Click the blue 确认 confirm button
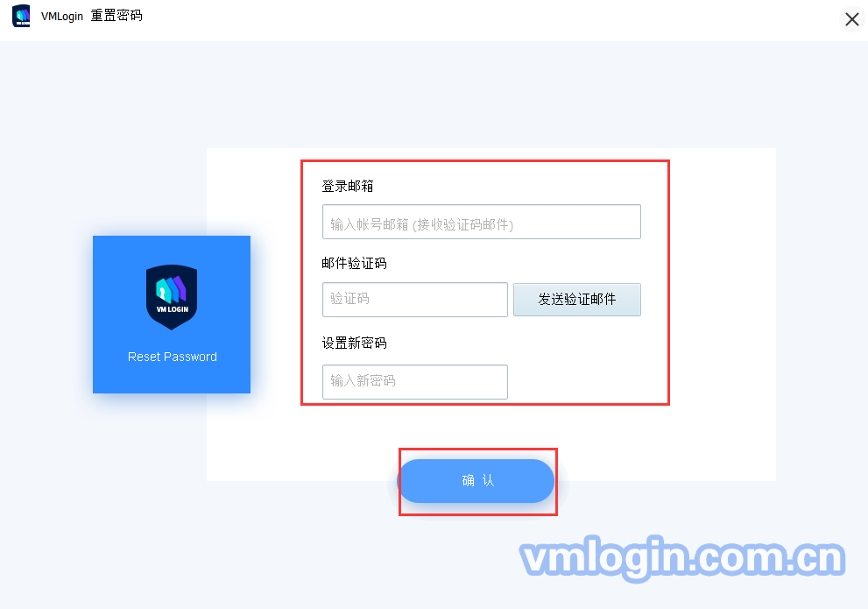868x609 pixels. [476, 480]
